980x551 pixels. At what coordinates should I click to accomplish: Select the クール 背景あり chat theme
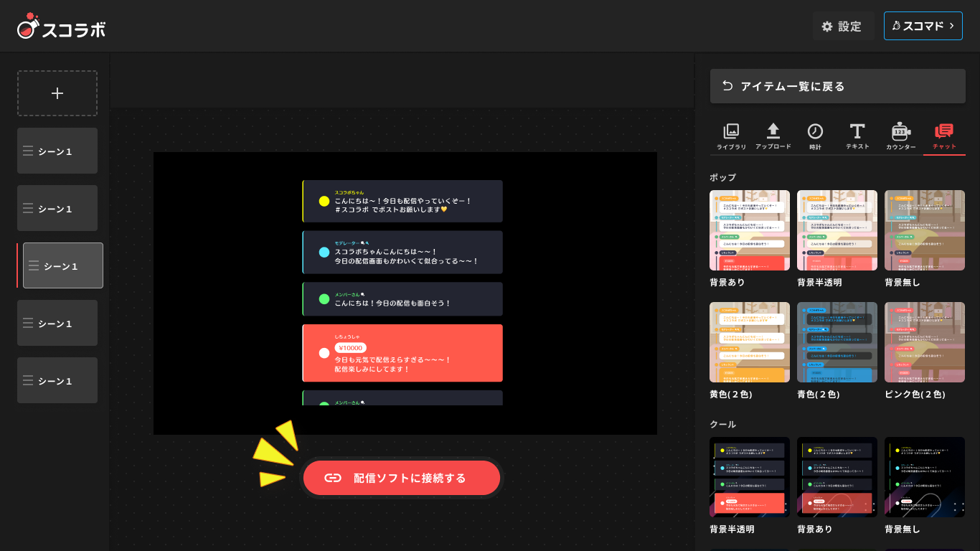(x=837, y=476)
